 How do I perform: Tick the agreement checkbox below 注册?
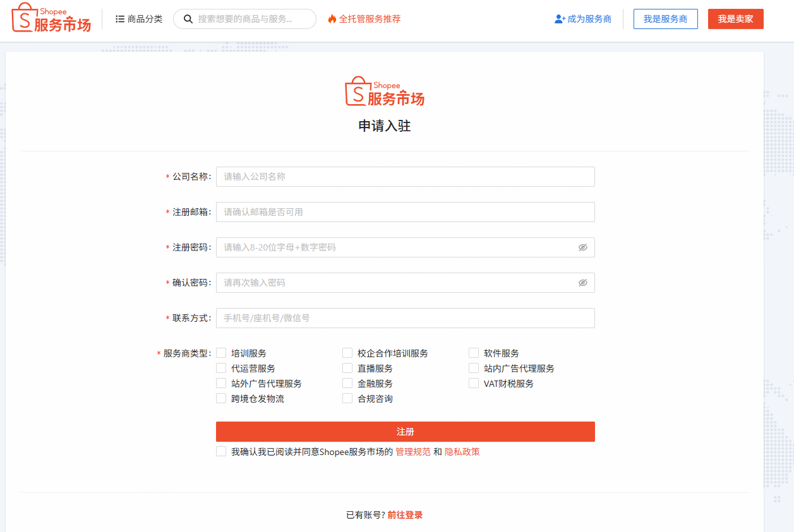[x=221, y=451]
